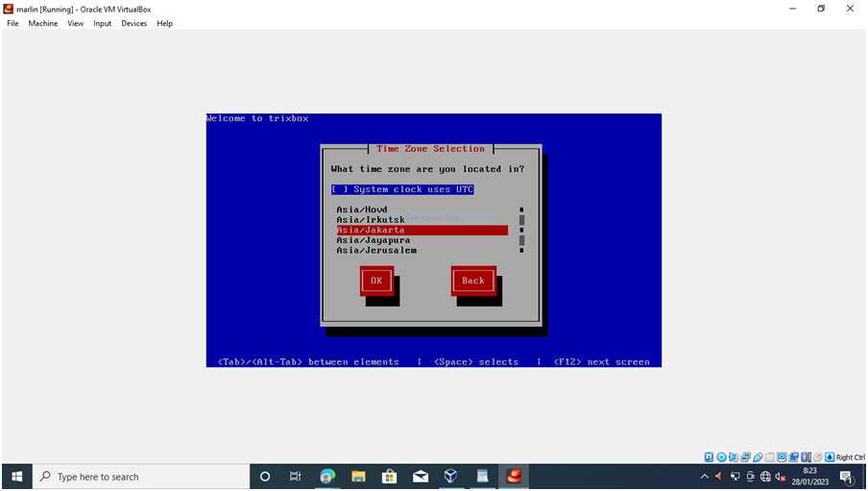
Task: Go back with the Back button
Action: point(473,281)
